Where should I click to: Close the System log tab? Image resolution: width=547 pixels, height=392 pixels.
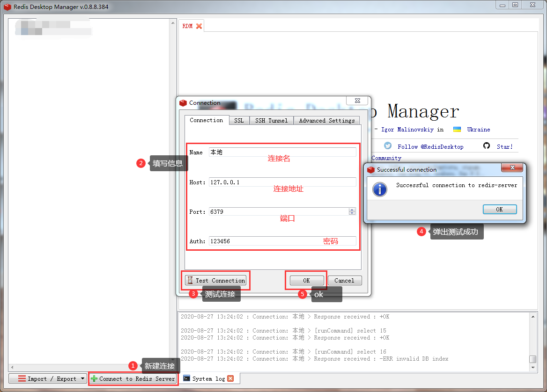click(x=230, y=378)
